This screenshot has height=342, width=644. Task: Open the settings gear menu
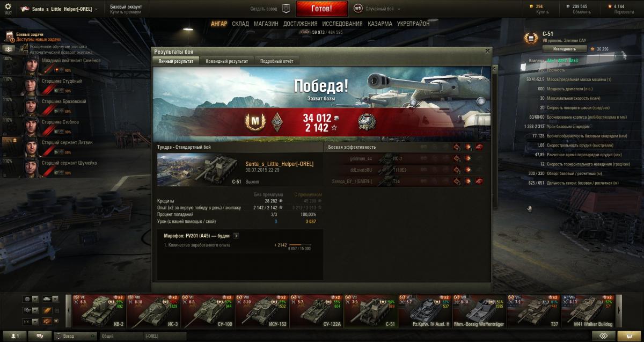8,7
